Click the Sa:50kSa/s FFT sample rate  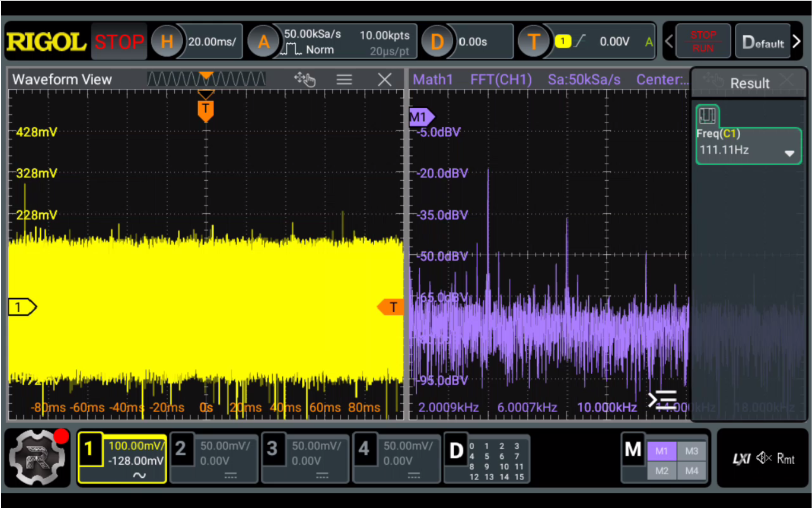click(584, 79)
